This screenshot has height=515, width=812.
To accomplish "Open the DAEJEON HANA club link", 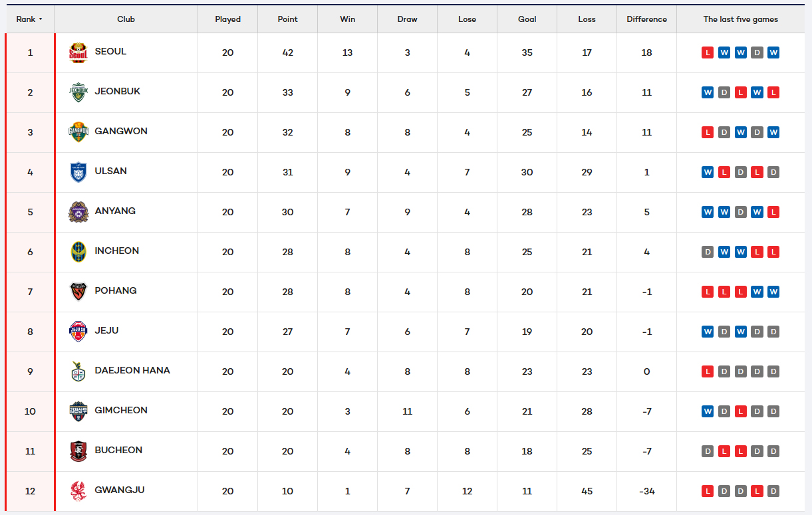I will point(132,370).
